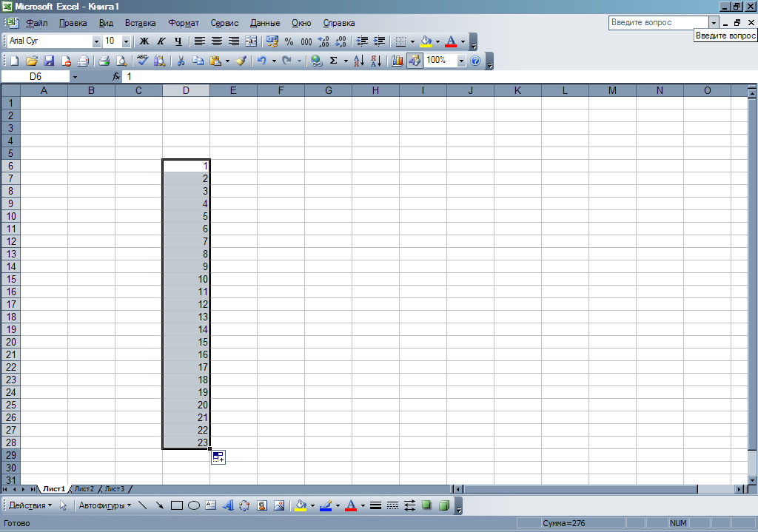
Task: Open Excel Help question mark
Action: (x=475, y=61)
